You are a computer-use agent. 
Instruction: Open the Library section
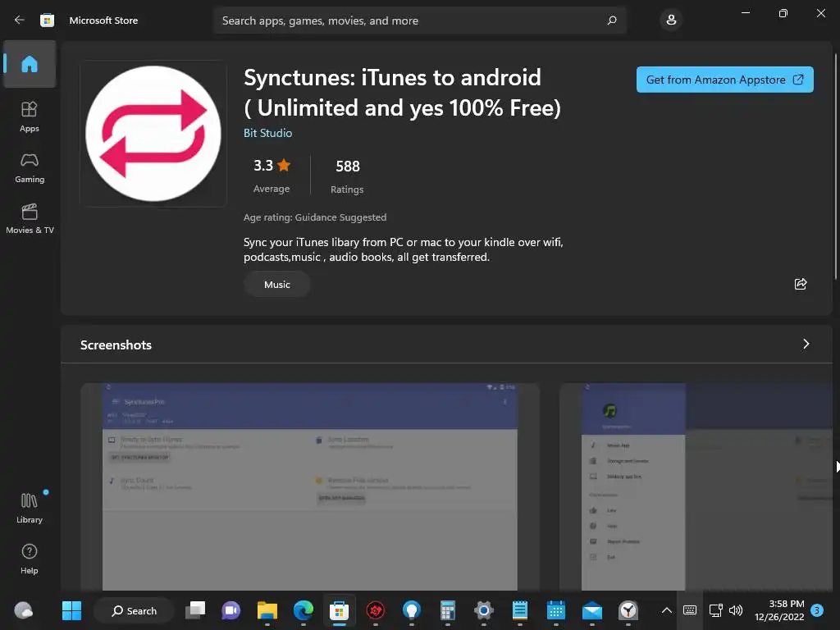30,508
